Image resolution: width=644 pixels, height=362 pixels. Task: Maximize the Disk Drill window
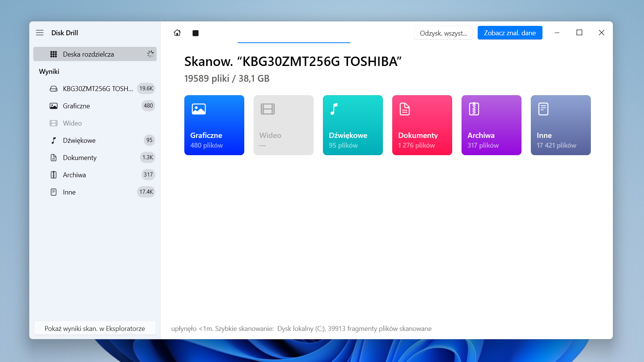(579, 33)
